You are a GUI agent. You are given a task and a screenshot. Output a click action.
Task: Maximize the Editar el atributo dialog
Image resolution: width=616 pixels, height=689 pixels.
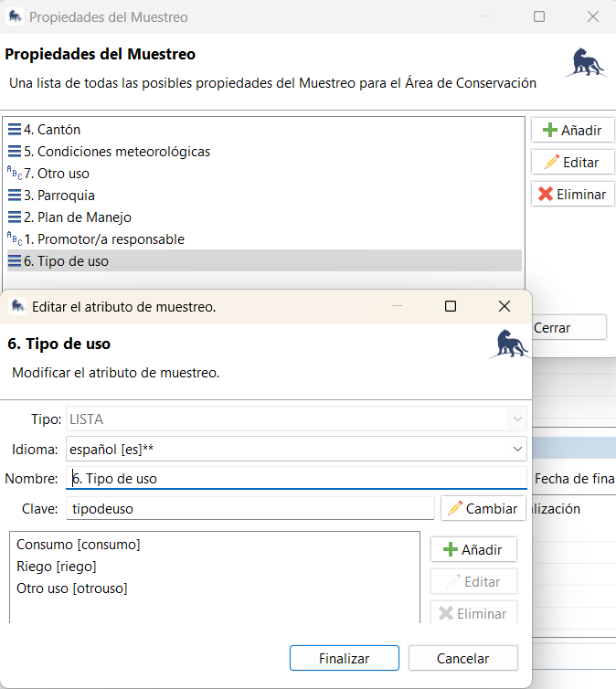[450, 307]
